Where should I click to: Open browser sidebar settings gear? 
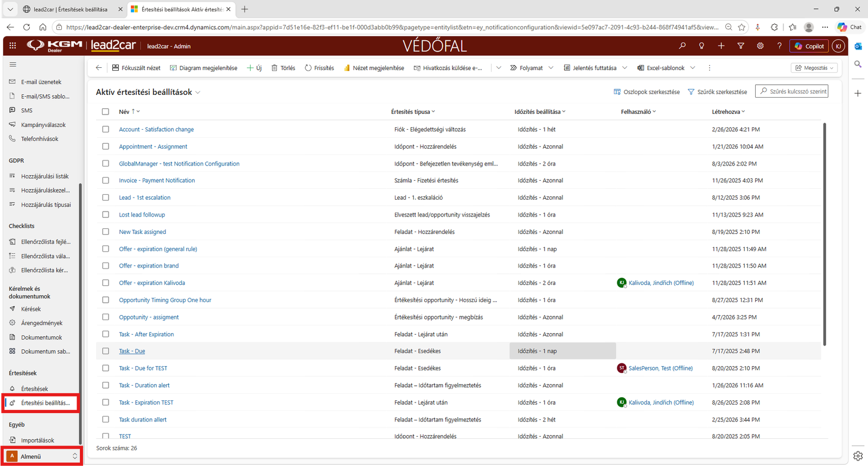click(858, 456)
